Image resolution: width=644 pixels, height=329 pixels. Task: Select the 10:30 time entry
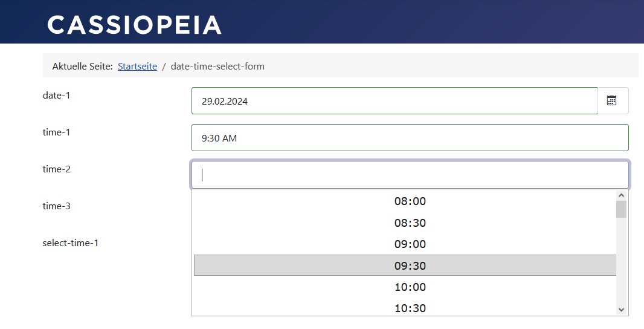[410, 308]
